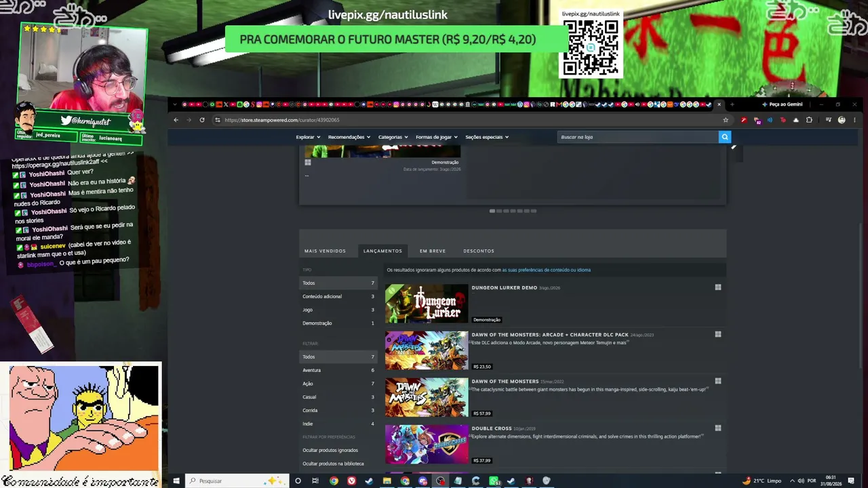Filter results by Aventura
Screen dimensions: 868x488
[338, 370]
